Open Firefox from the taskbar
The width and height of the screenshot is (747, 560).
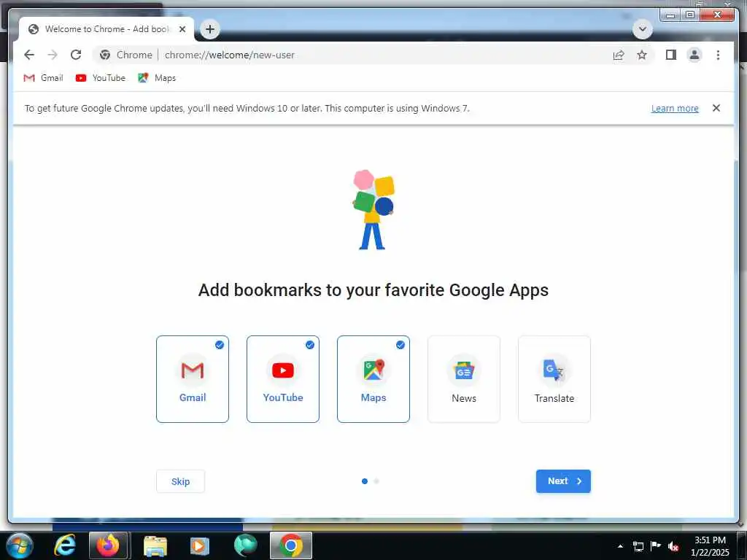pyautogui.click(x=108, y=545)
